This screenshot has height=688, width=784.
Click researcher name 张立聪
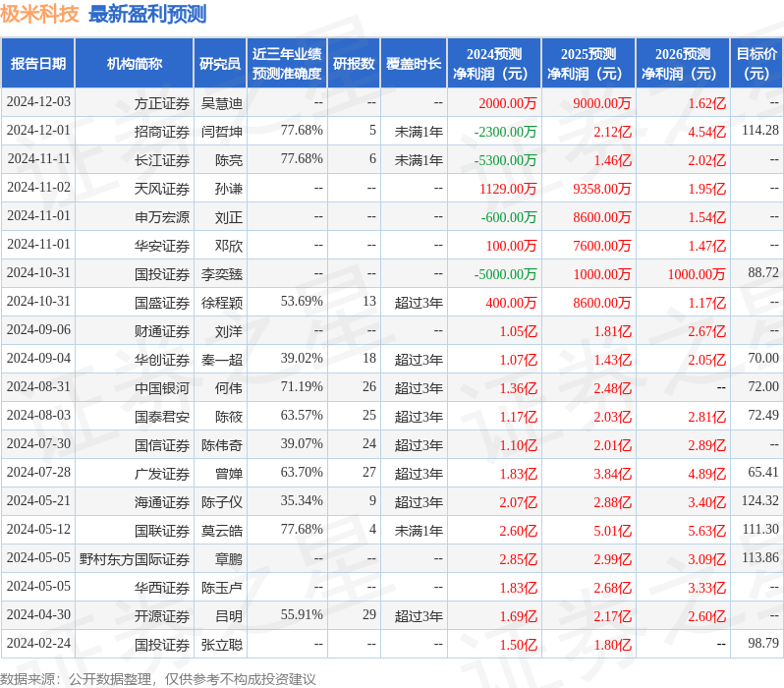coord(222,645)
